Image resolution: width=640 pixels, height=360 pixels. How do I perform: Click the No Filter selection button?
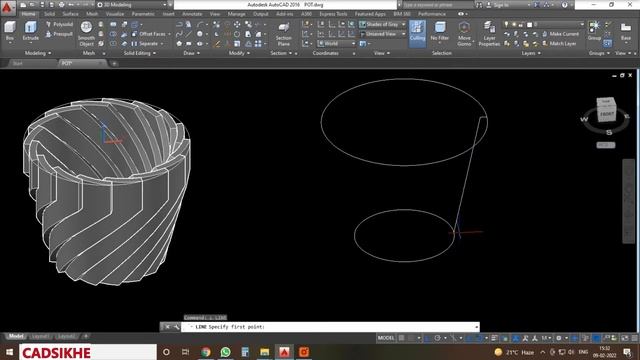[x=440, y=32]
